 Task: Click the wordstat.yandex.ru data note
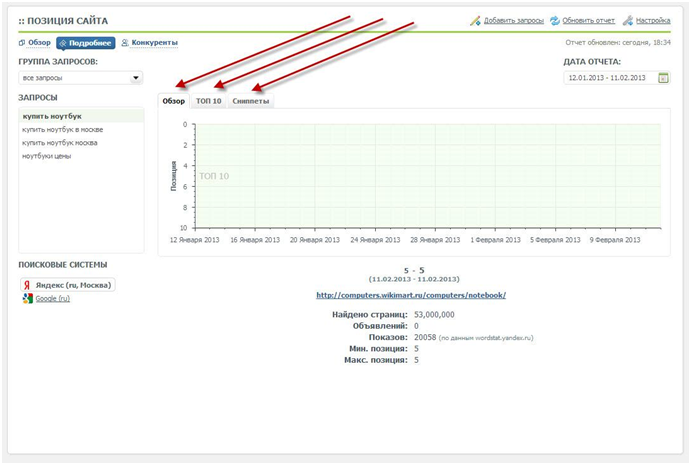coord(486,338)
